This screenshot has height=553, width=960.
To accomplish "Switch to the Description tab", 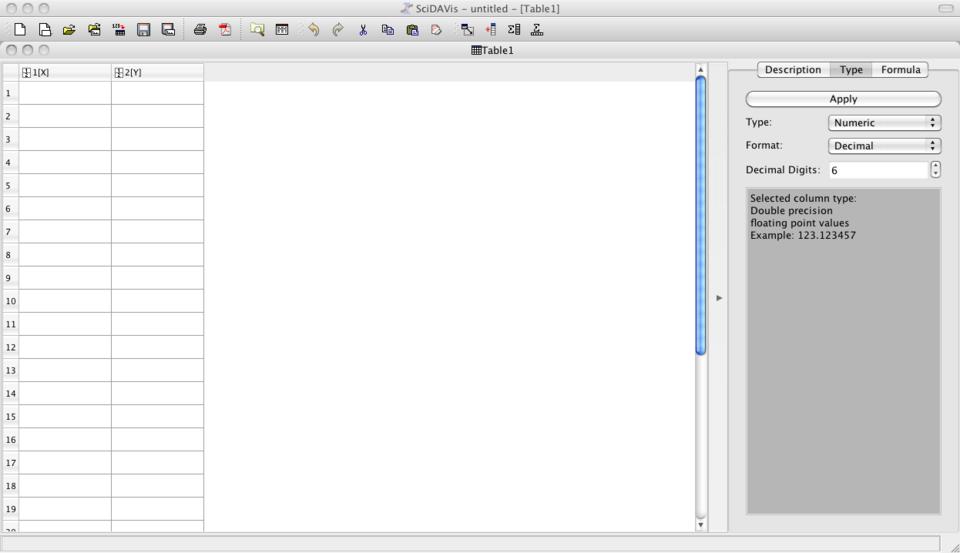I will click(x=792, y=70).
